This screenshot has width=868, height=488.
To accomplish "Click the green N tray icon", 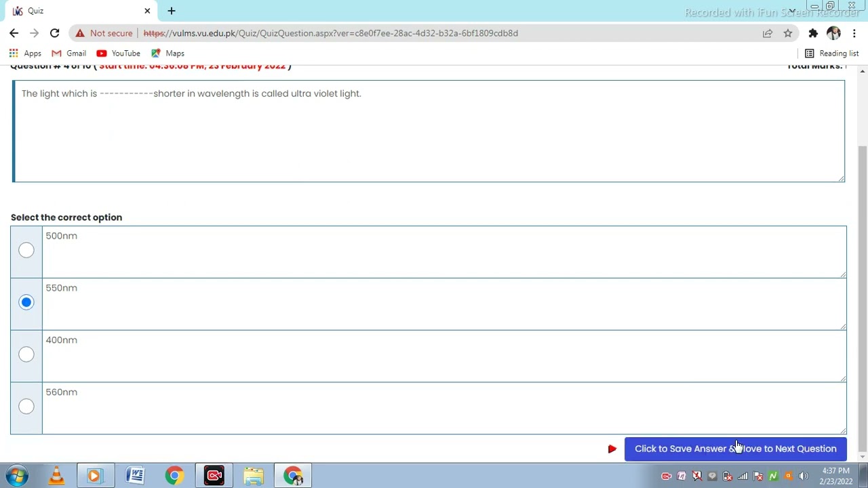I will (773, 476).
